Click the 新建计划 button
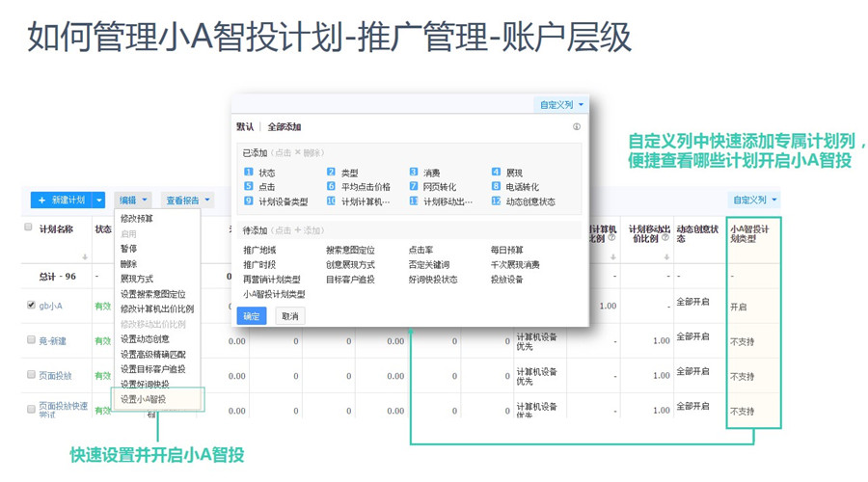Image resolution: width=868 pixels, height=482 pixels. point(63,201)
